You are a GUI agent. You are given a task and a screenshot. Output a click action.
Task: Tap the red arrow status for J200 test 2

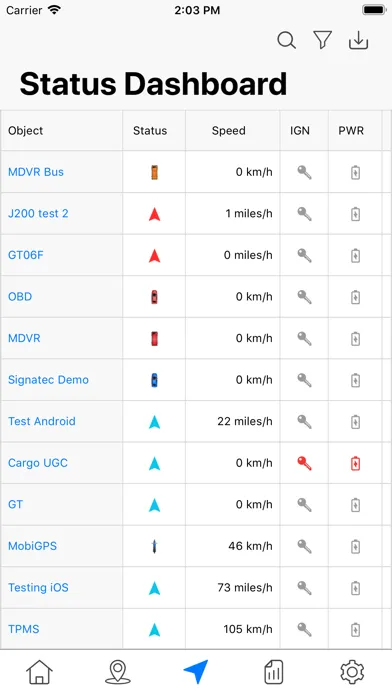pyautogui.click(x=154, y=214)
